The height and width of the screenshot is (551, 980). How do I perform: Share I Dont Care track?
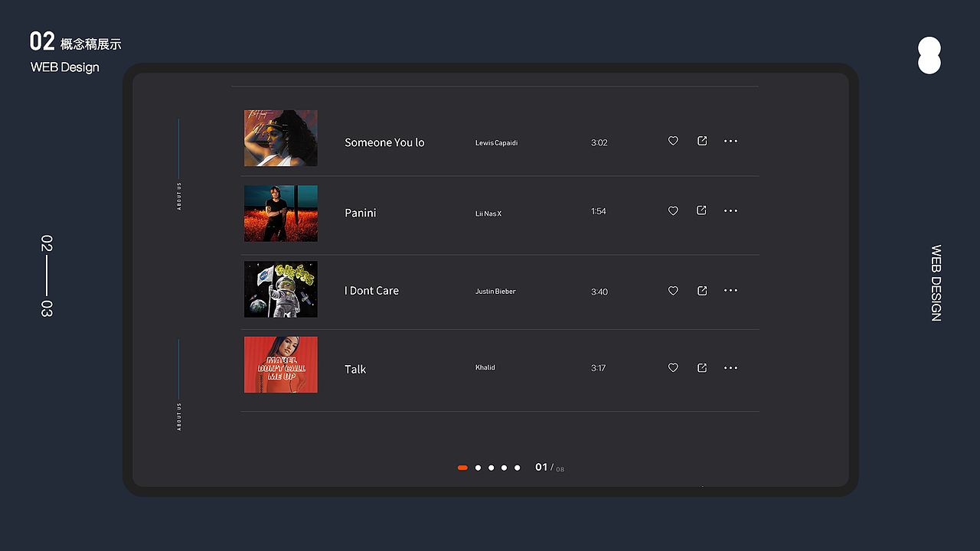(x=702, y=291)
